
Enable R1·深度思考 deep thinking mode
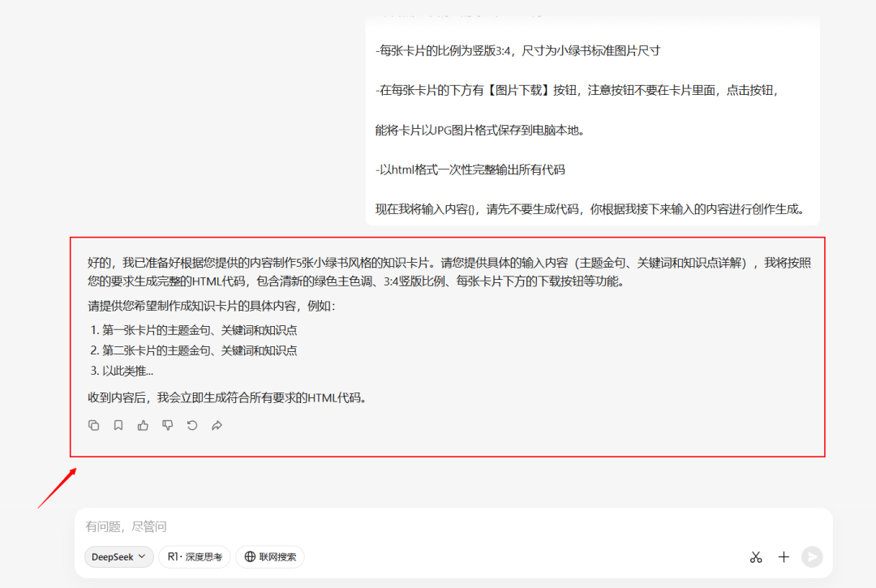pos(195,557)
